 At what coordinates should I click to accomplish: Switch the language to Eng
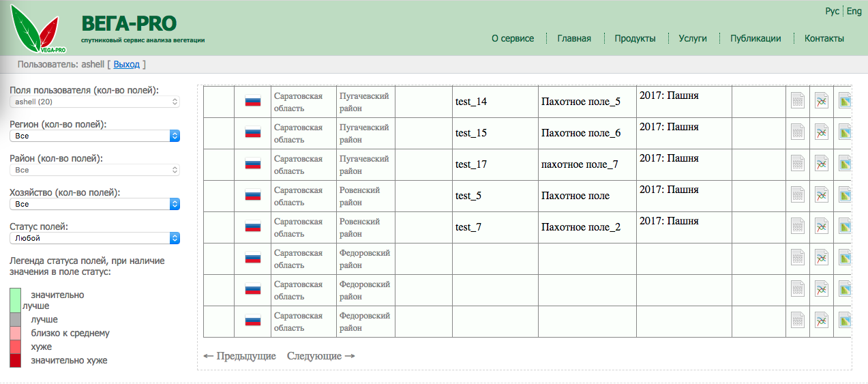(854, 12)
